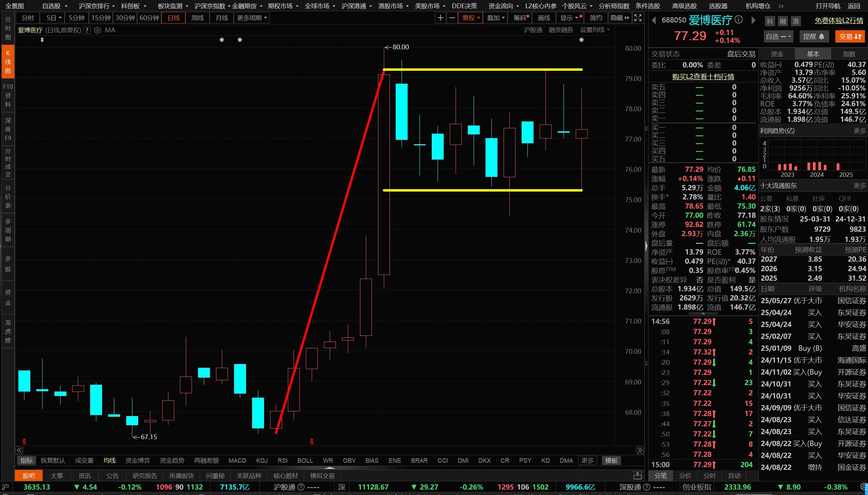Select the 60分钟 period tab
Image resolution: width=868 pixels, height=495 pixels.
(149, 18)
